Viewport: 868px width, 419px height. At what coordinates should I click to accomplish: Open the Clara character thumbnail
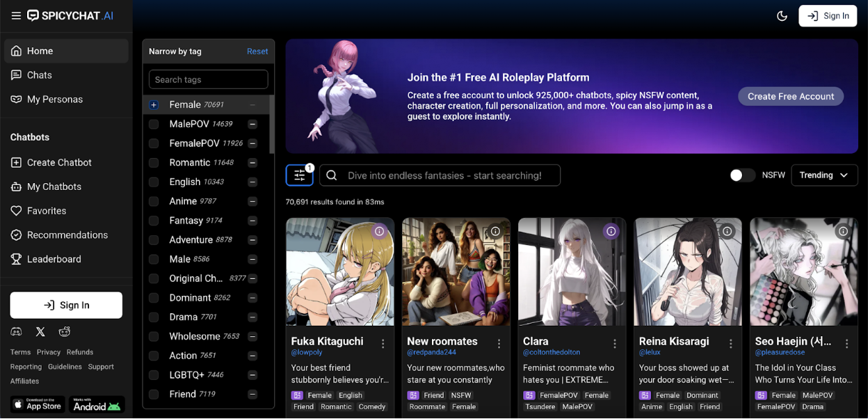572,271
